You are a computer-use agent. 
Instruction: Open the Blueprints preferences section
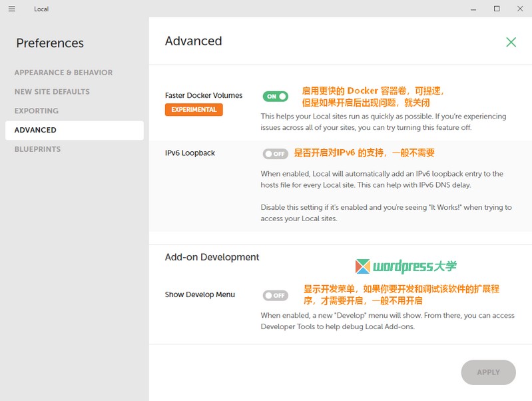click(x=37, y=149)
